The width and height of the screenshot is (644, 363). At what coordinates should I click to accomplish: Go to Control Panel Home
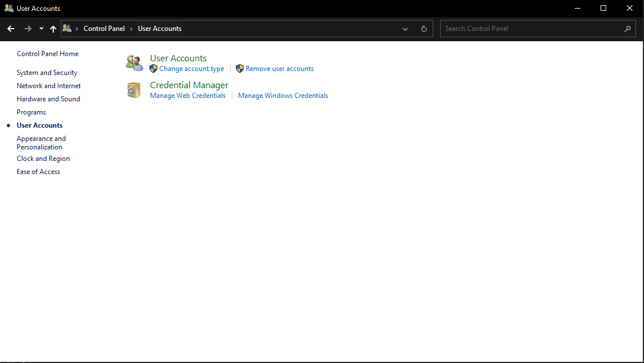(x=48, y=54)
